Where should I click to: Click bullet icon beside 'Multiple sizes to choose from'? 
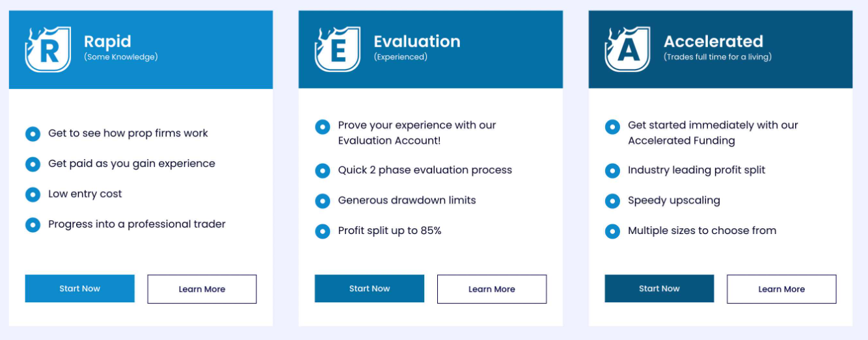tap(612, 231)
